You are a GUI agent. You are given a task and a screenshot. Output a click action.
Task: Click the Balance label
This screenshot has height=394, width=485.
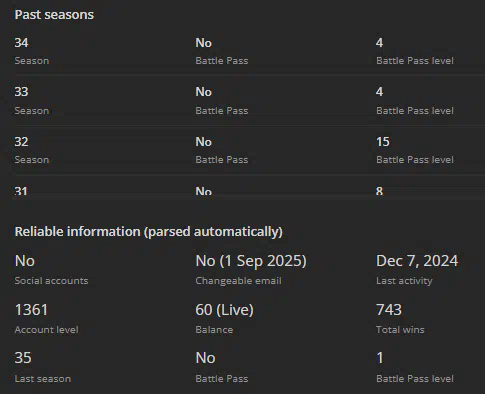[214, 330]
